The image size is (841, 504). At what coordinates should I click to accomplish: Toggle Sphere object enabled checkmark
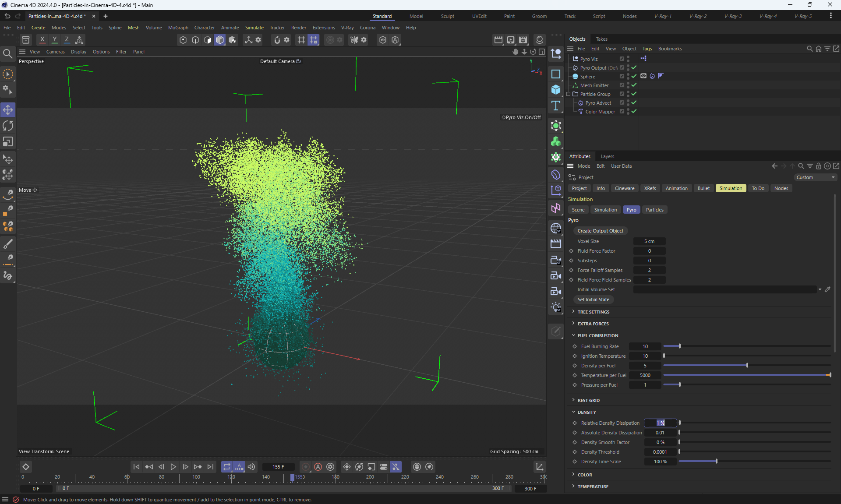[x=634, y=76]
